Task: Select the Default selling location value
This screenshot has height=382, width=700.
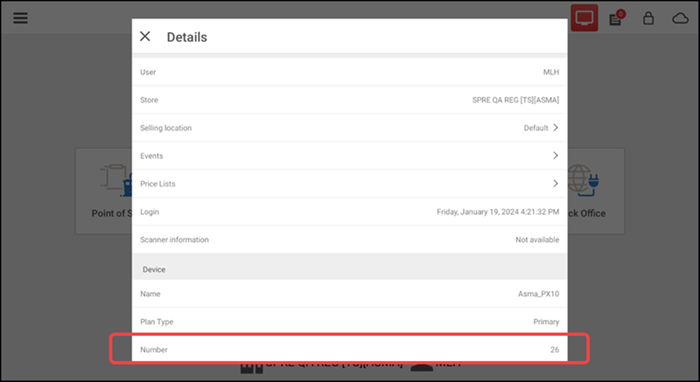Action: coord(536,128)
